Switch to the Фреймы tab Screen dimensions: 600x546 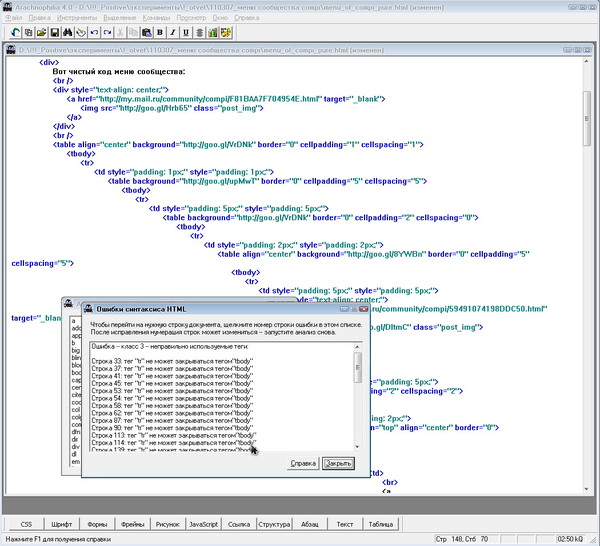click(x=132, y=524)
